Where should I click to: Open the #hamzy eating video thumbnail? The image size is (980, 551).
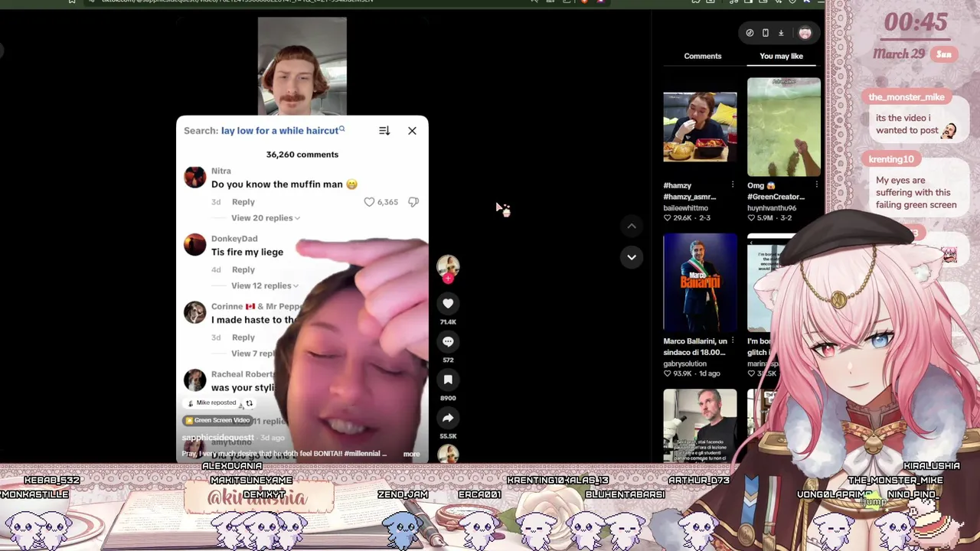[700, 127]
